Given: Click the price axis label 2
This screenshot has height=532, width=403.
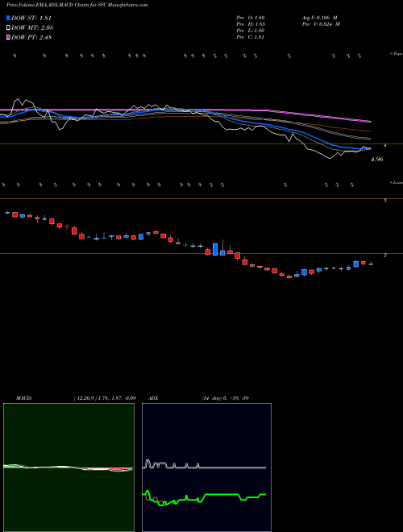Looking at the screenshot, I should point(385,256).
